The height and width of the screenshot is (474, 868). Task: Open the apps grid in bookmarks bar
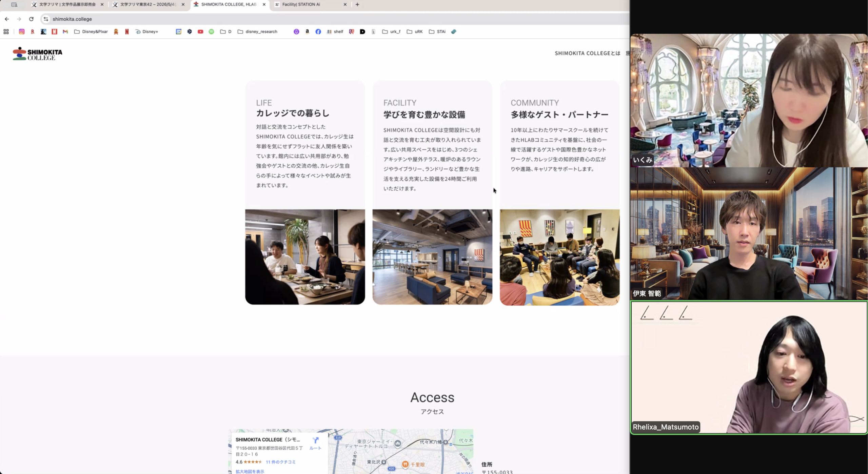(6, 32)
